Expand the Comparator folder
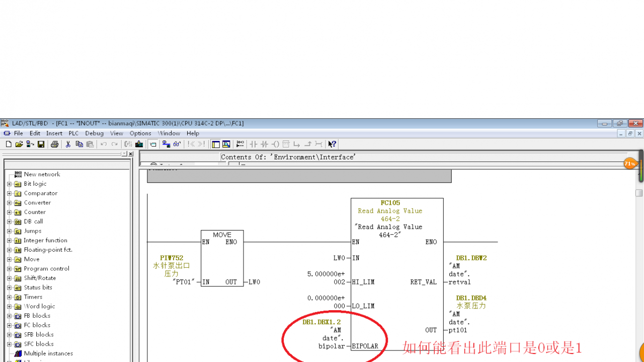The width and height of the screenshot is (644, 362). click(9, 193)
